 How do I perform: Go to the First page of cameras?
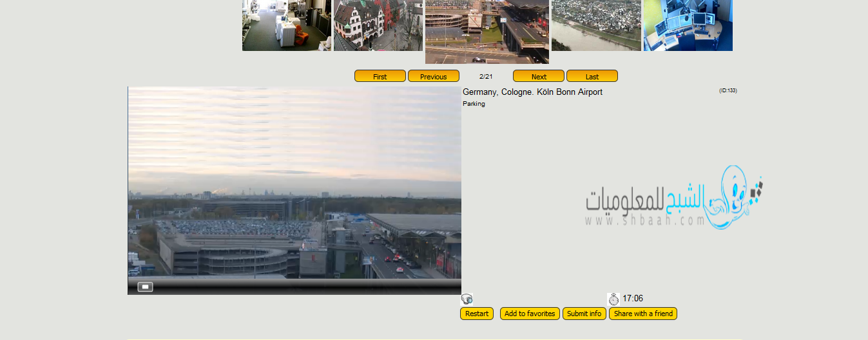pyautogui.click(x=380, y=76)
